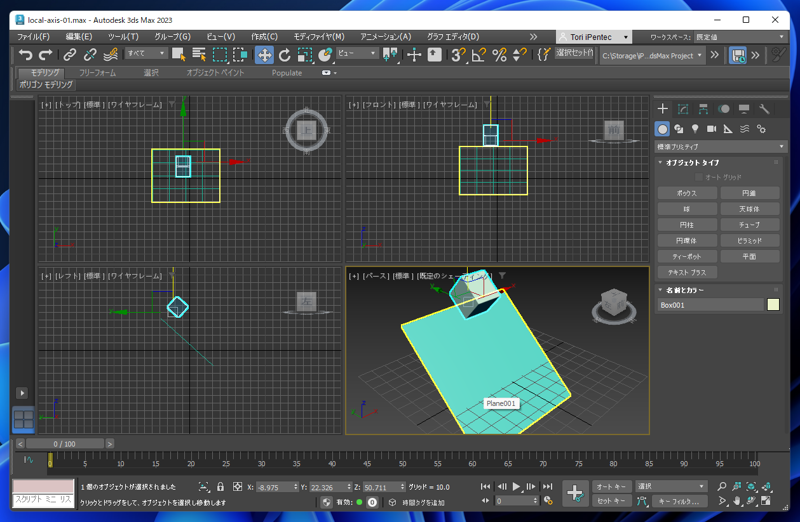Click the 平面 primitive button
The height and width of the screenshot is (522, 800).
click(749, 257)
